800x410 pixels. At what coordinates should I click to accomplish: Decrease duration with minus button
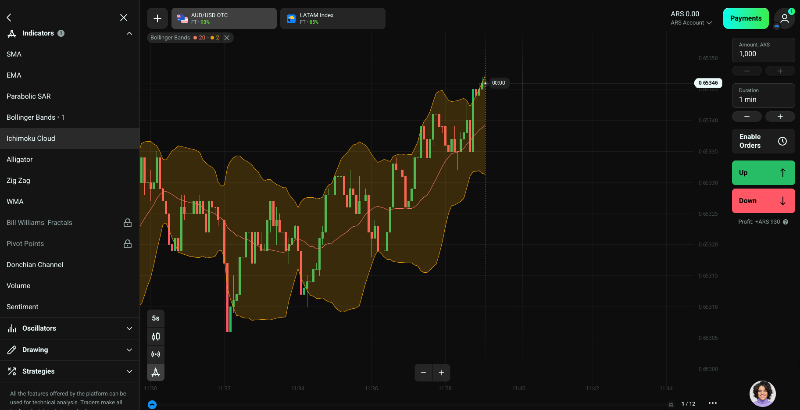click(x=746, y=117)
